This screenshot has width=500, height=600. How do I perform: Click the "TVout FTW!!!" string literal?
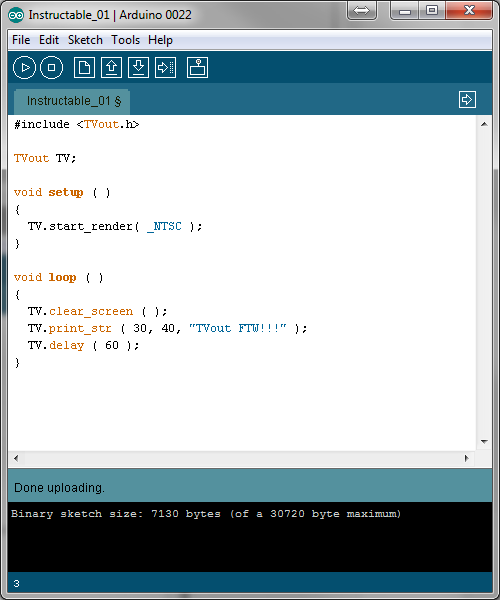238,328
